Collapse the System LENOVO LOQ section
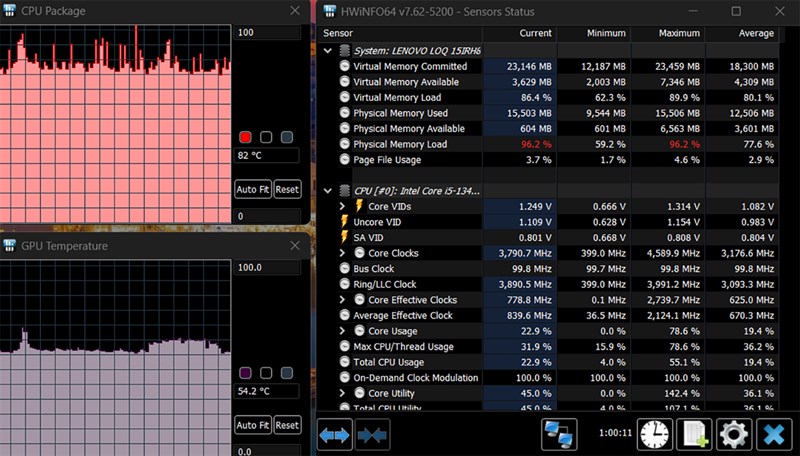The width and height of the screenshot is (800, 456). [328, 50]
